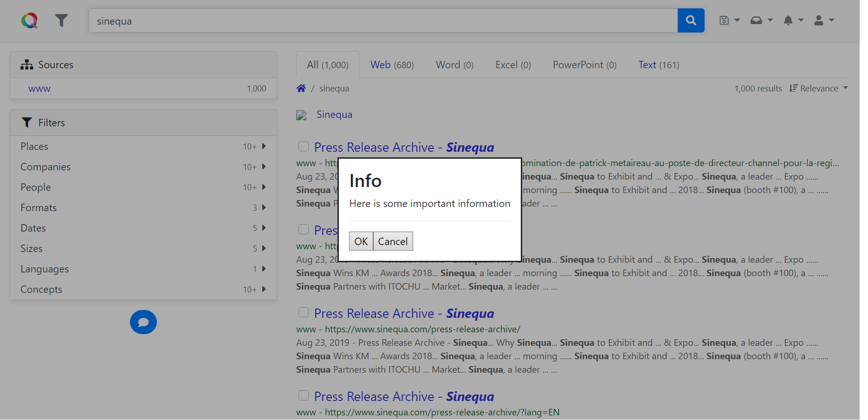Viewport: 868px width, 420px height.
Task: Click the Sinequa logo icon
Action: pos(29,20)
